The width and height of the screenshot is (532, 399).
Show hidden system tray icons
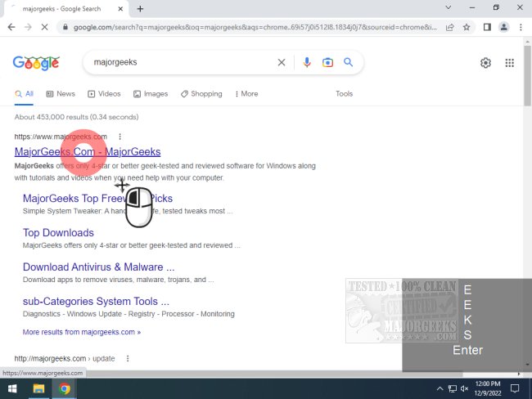coord(440,388)
